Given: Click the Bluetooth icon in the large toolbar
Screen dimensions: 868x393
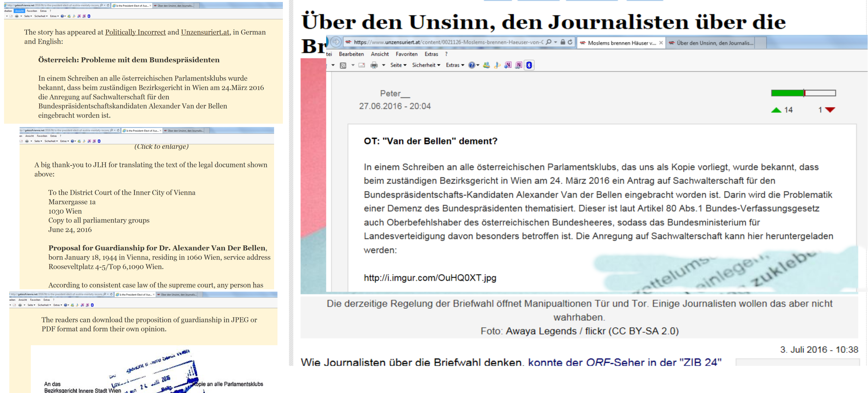Looking at the screenshot, I should point(529,65).
